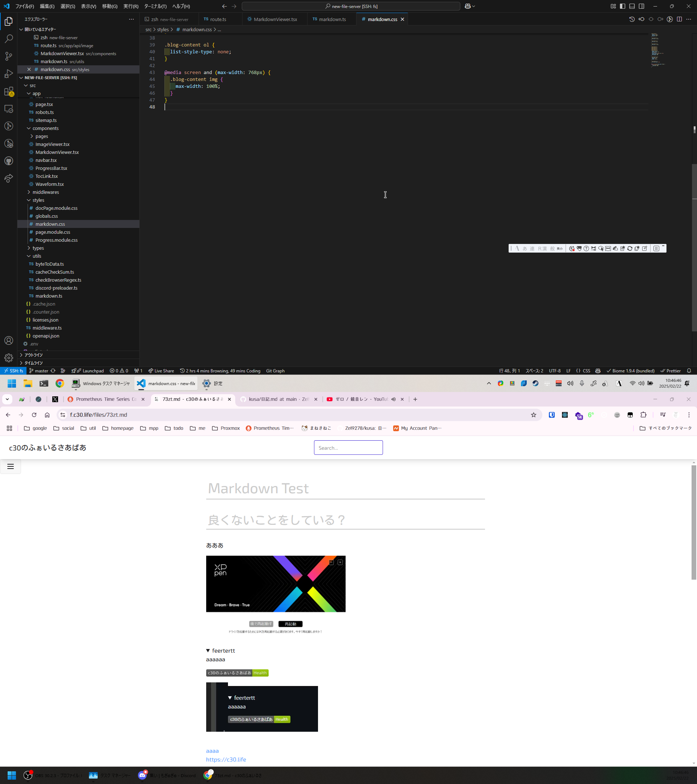
Task: Open Source Control view in activity bar
Action: click(x=8, y=56)
